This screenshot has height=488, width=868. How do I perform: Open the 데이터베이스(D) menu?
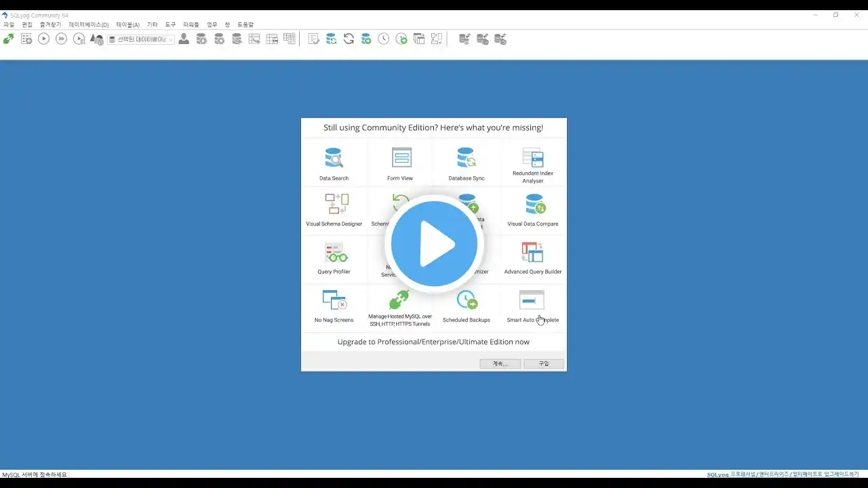[x=89, y=24]
